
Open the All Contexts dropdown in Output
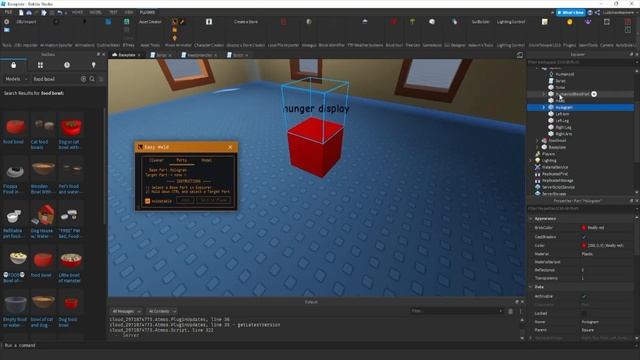click(x=162, y=311)
